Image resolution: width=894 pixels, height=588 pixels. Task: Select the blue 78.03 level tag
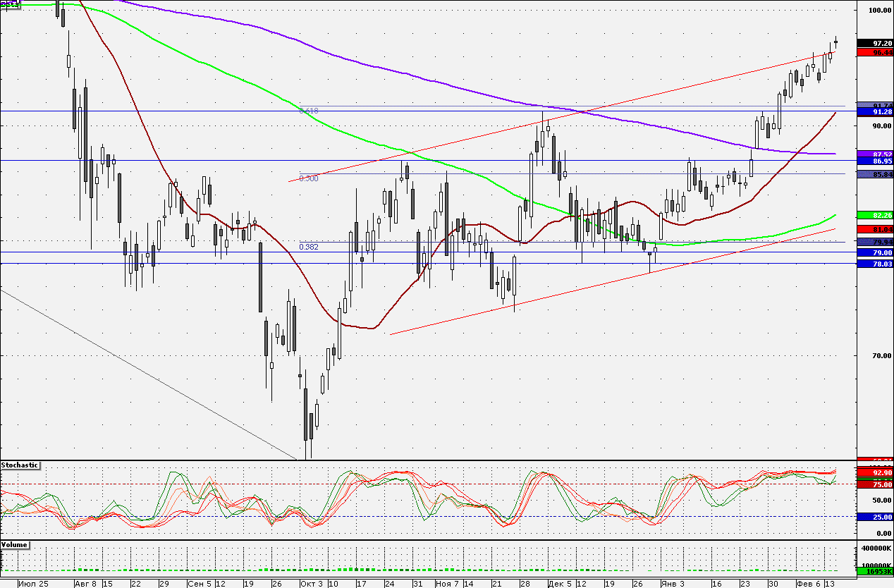click(x=875, y=264)
